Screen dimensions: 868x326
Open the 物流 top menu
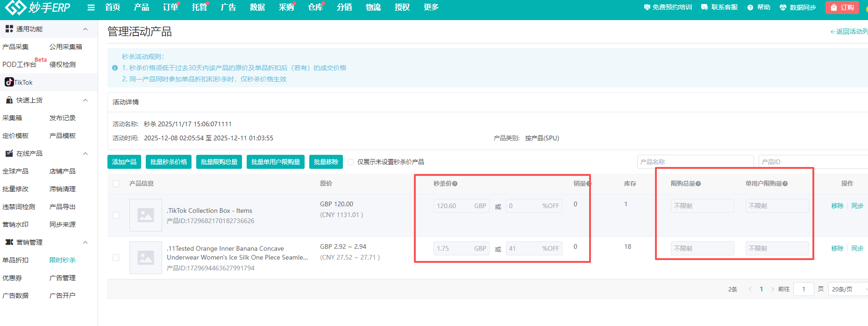373,7
